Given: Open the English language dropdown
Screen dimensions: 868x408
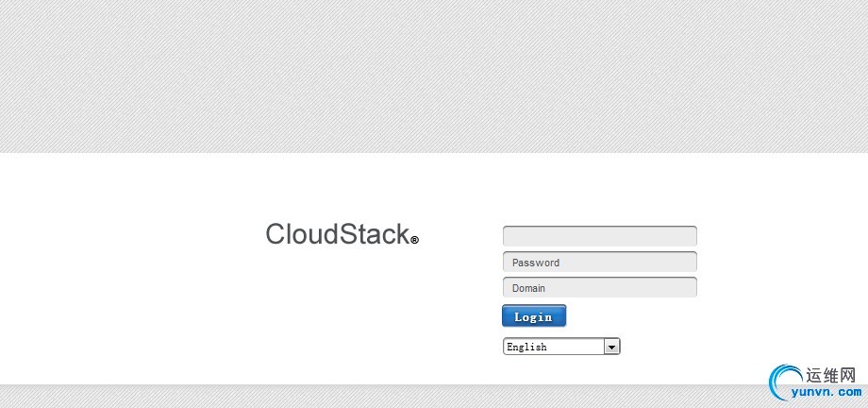Looking at the screenshot, I should tap(560, 347).
